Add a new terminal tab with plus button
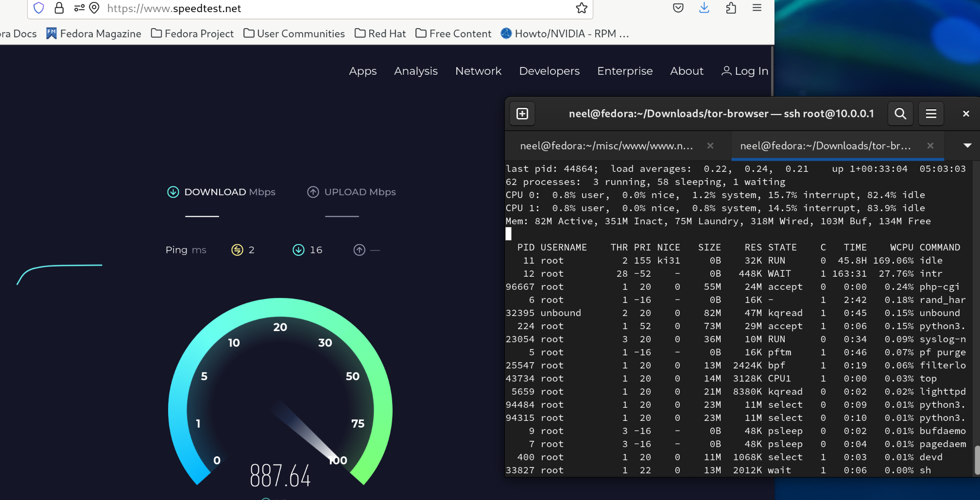This screenshot has height=500, width=980. [x=522, y=114]
